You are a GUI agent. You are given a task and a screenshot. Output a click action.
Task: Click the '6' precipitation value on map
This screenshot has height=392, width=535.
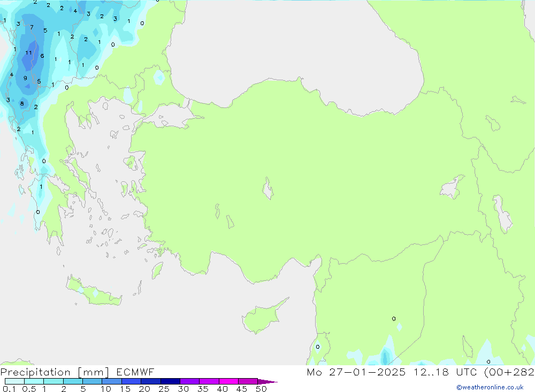coord(42,56)
